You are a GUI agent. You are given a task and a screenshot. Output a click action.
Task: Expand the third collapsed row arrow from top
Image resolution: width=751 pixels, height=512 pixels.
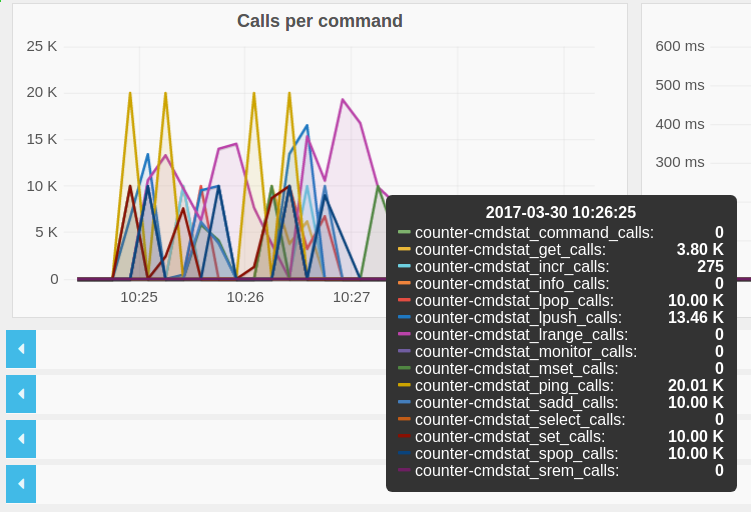pos(21,439)
